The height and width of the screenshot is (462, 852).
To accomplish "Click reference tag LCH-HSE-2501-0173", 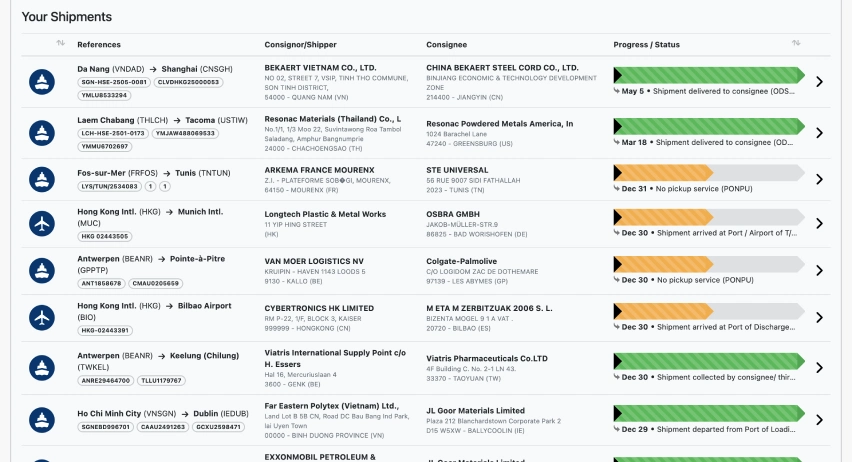I will (113, 133).
